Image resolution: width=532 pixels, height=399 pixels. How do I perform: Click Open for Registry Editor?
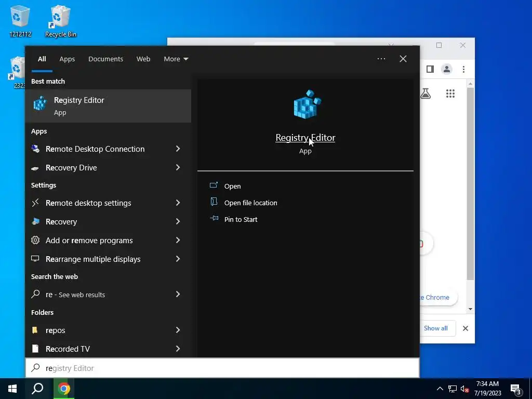click(x=232, y=186)
